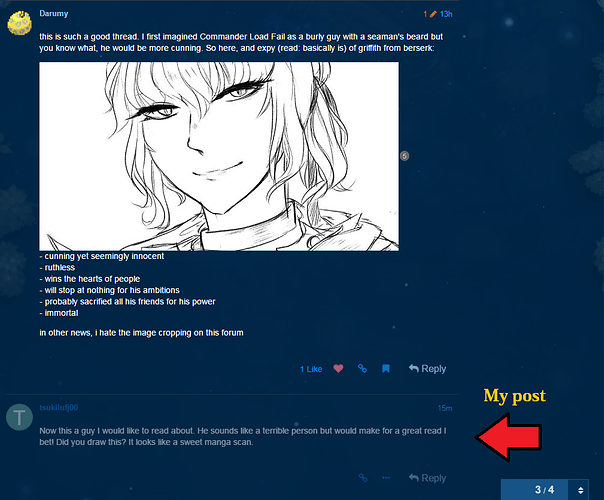Open tsukilufj00 username link
604x500 pixels.
tap(59, 408)
